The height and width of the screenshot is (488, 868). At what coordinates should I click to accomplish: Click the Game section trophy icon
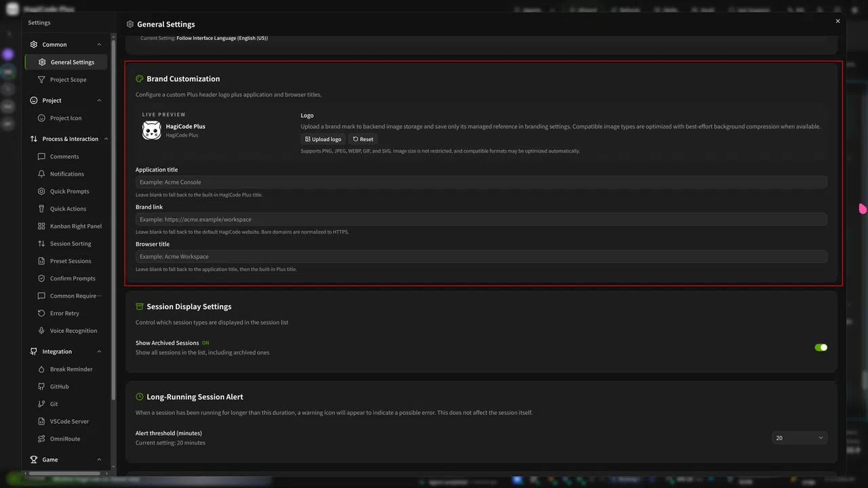click(34, 460)
